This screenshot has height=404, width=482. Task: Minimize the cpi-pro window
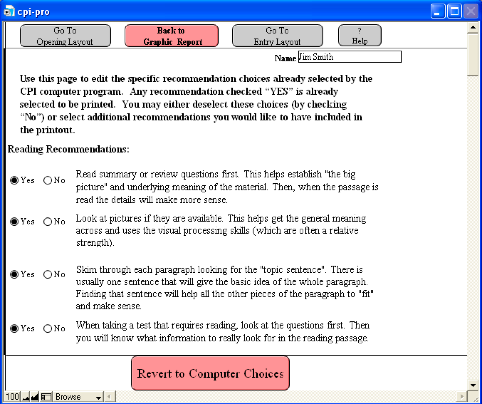pyautogui.click(x=438, y=11)
